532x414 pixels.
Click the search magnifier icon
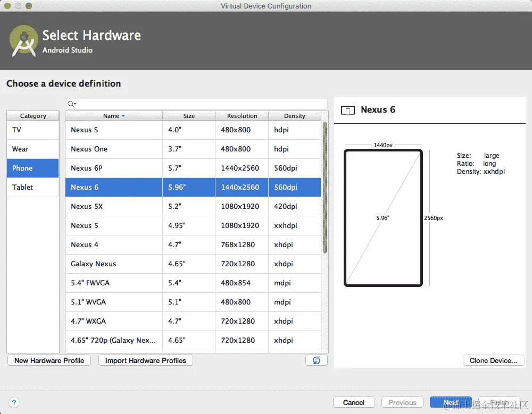point(71,104)
